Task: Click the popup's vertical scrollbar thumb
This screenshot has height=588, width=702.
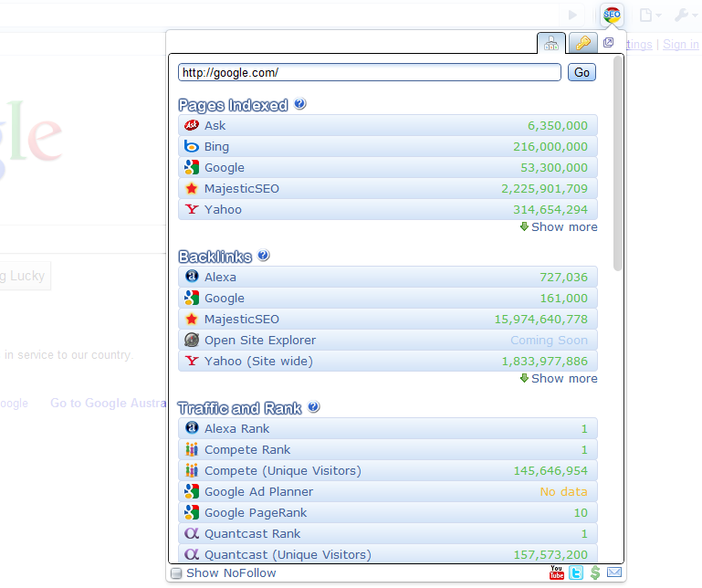Action: [618, 163]
